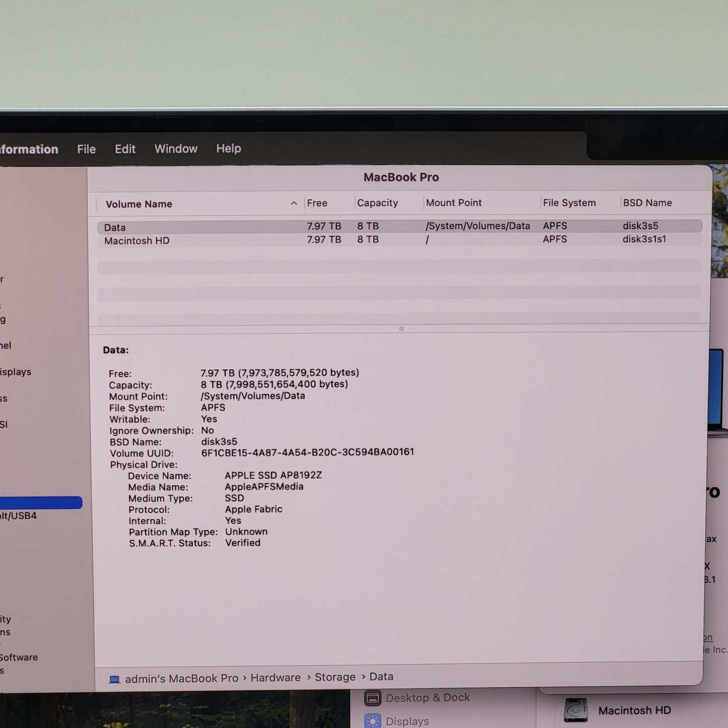728x728 pixels.
Task: Open the Help menu
Action: tap(228, 148)
